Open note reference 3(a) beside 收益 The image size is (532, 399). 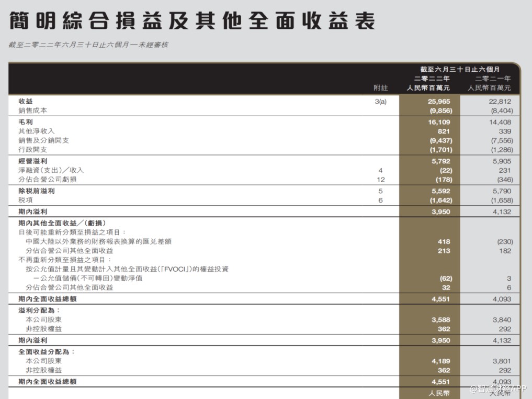[380, 102]
